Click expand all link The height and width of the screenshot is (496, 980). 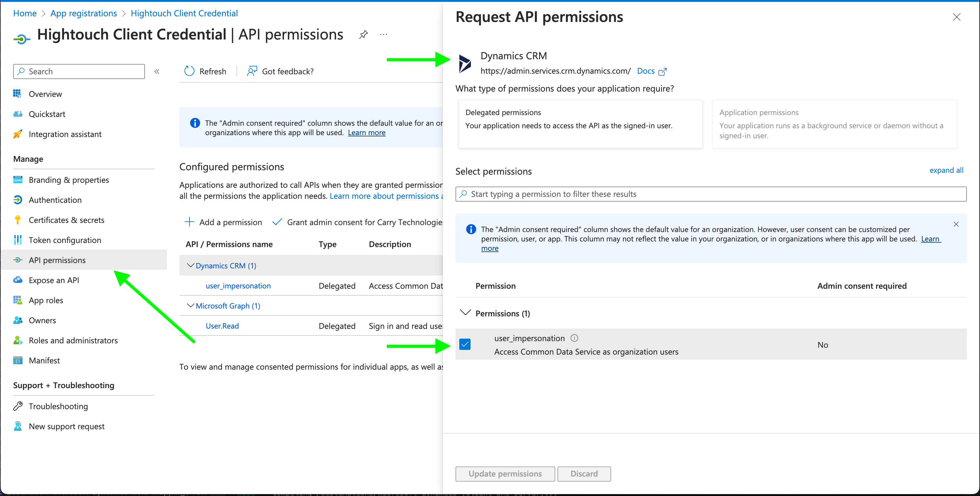[x=946, y=170]
